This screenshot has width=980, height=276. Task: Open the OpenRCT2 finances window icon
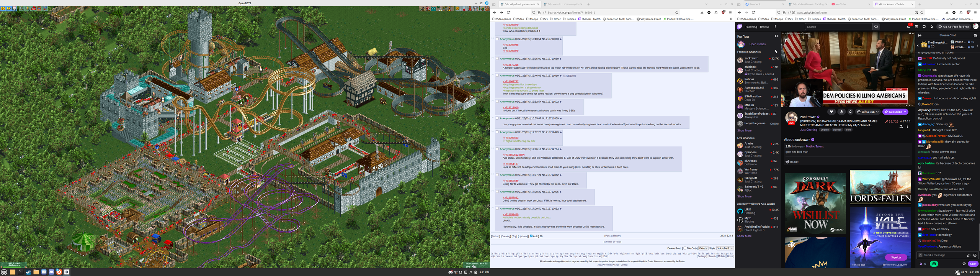tap(458, 8)
